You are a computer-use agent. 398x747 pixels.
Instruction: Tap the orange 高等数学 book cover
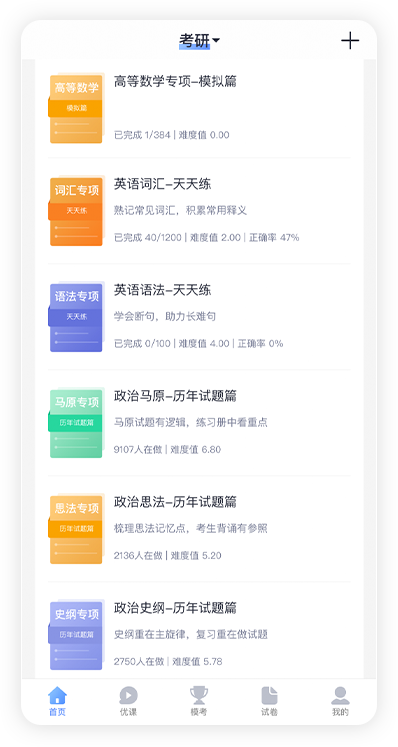[76, 108]
